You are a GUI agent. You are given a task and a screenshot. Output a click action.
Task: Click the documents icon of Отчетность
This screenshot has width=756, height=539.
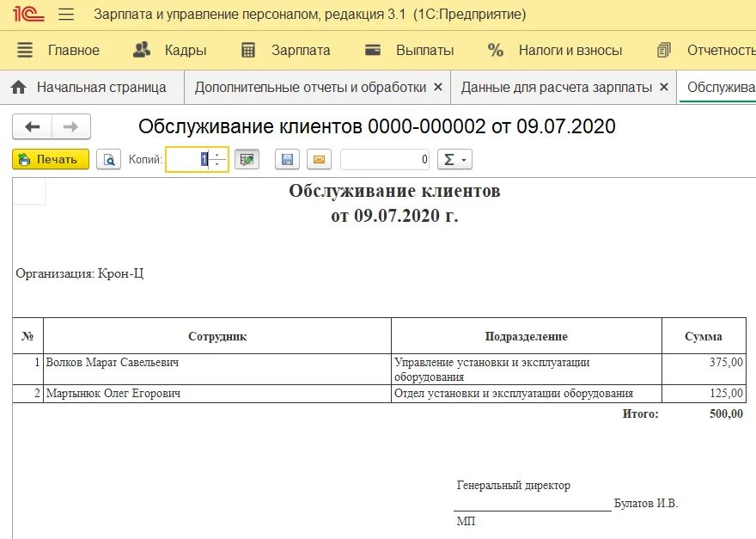click(664, 50)
